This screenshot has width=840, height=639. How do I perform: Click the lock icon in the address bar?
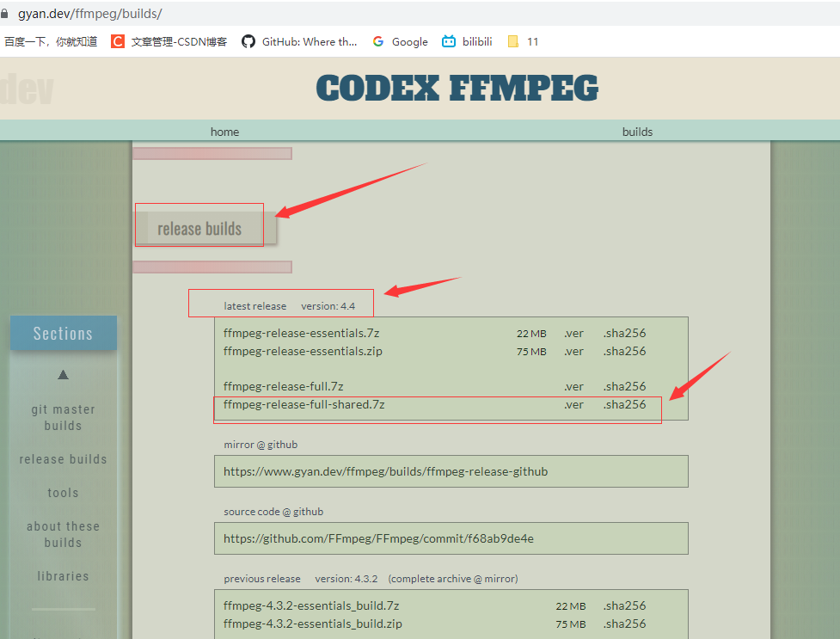(x=4, y=14)
